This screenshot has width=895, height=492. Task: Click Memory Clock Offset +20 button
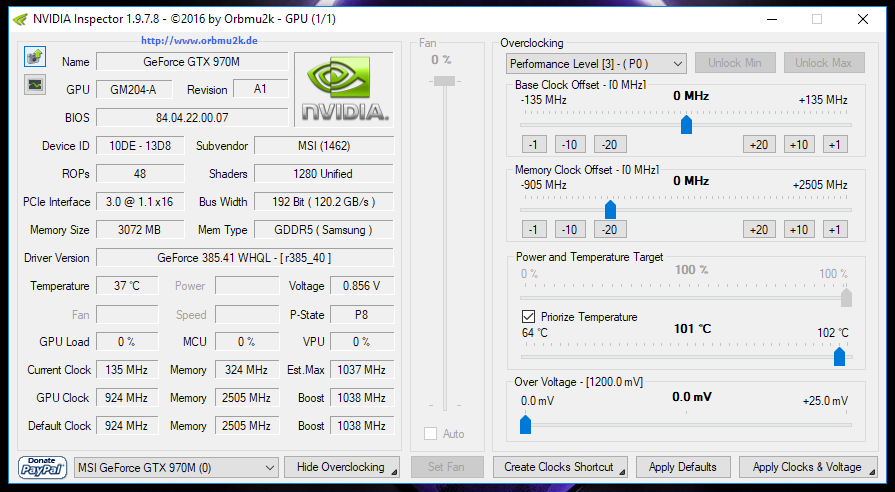759,229
